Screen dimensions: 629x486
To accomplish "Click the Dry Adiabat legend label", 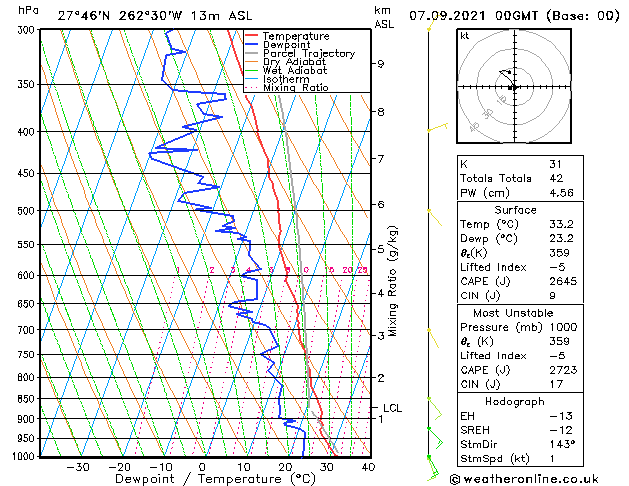I will [x=294, y=62].
